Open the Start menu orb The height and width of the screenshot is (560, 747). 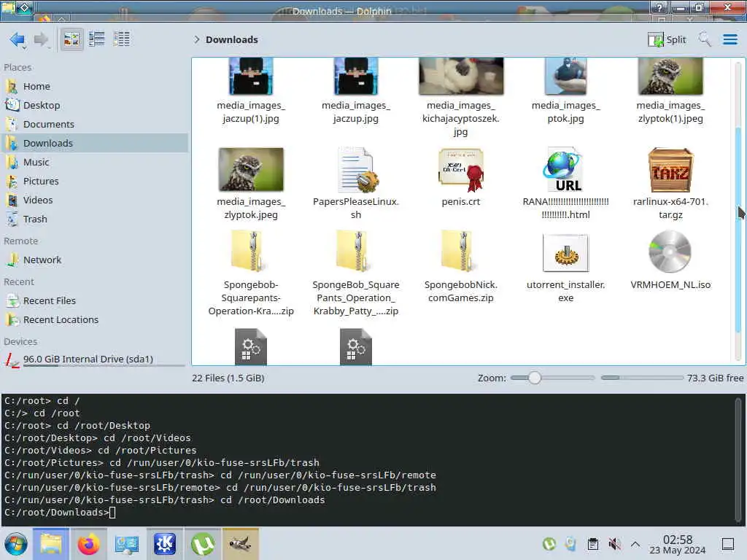(16, 544)
